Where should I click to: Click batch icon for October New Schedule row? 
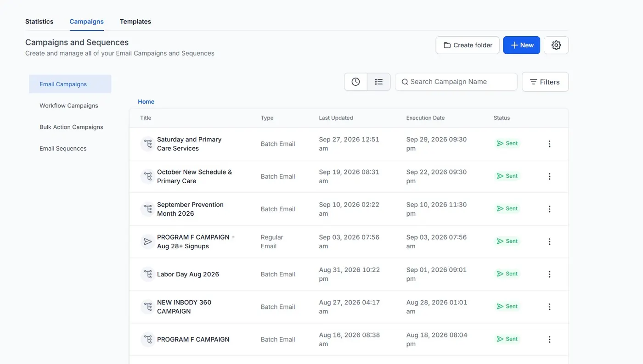click(x=147, y=176)
